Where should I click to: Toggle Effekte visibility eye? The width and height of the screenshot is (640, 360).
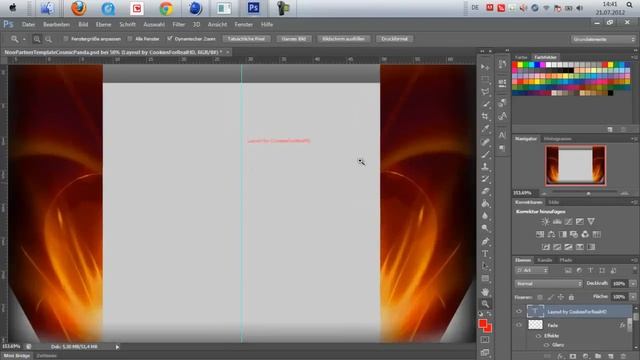coord(538,336)
